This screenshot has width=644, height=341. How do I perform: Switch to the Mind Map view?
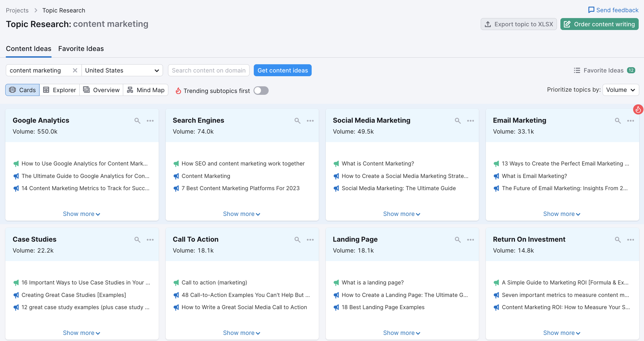pos(146,90)
